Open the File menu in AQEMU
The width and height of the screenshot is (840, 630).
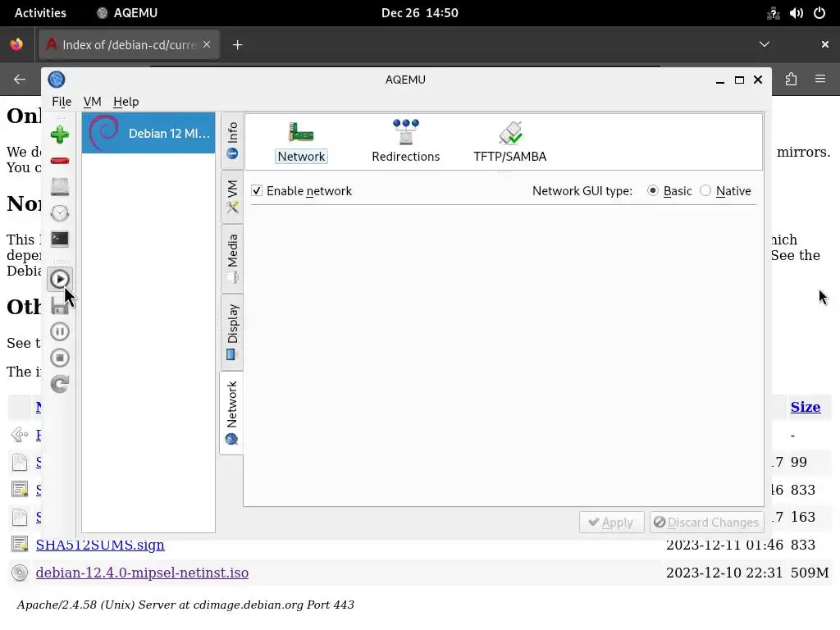coord(62,101)
